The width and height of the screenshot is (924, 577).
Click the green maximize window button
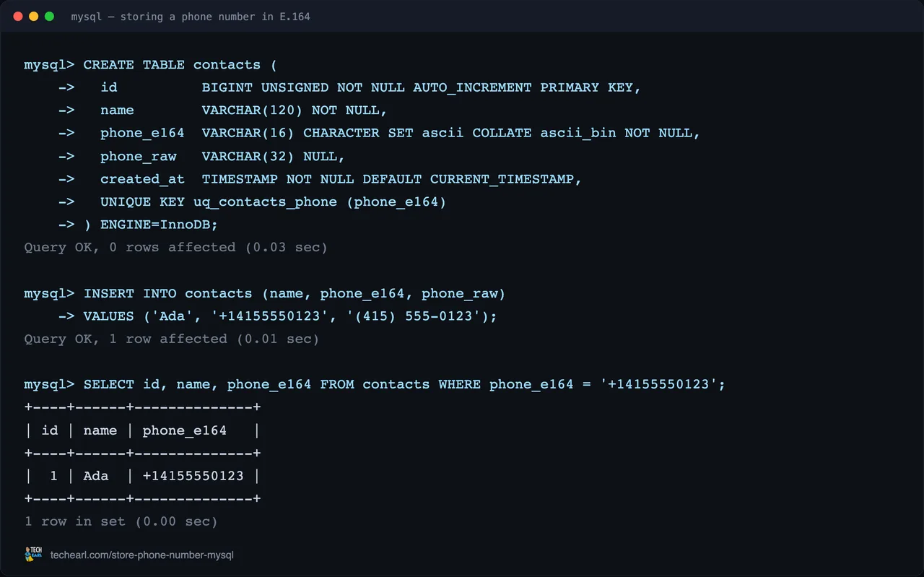[x=49, y=16]
